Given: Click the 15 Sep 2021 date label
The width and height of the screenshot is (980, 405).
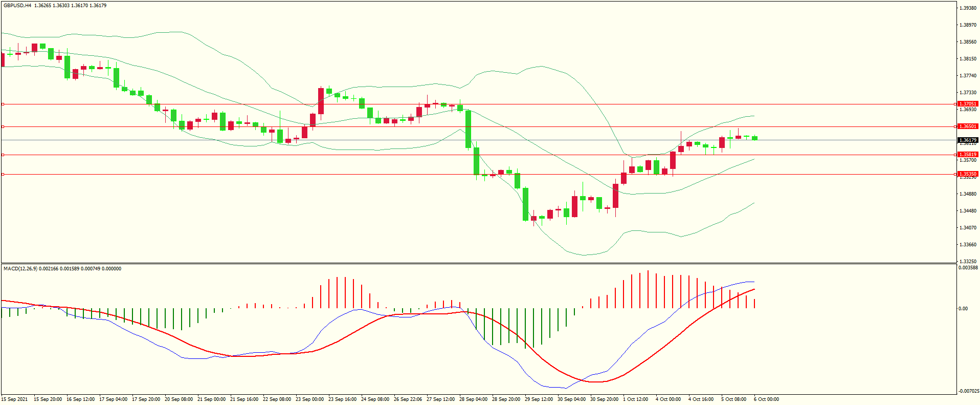Looking at the screenshot, I should [x=15, y=399].
